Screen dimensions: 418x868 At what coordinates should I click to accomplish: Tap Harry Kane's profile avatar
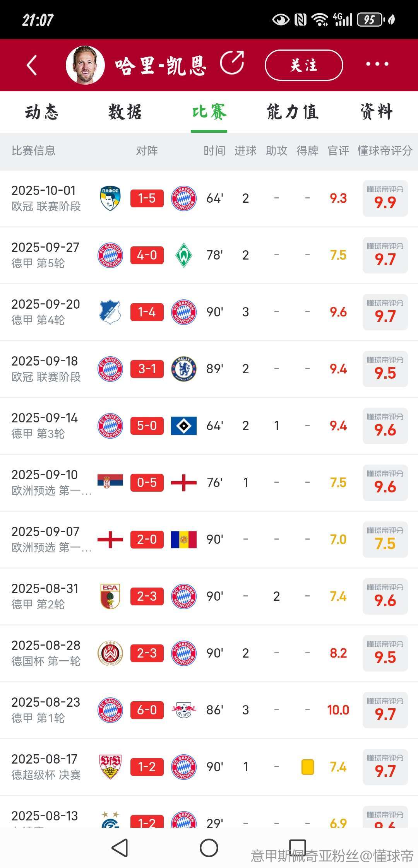tap(85, 65)
